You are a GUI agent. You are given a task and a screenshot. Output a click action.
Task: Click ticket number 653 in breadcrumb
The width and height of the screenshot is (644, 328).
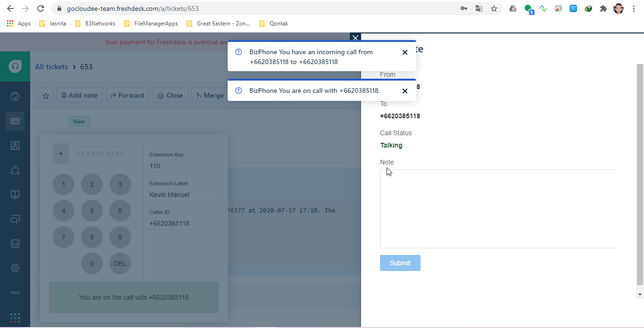click(x=86, y=67)
